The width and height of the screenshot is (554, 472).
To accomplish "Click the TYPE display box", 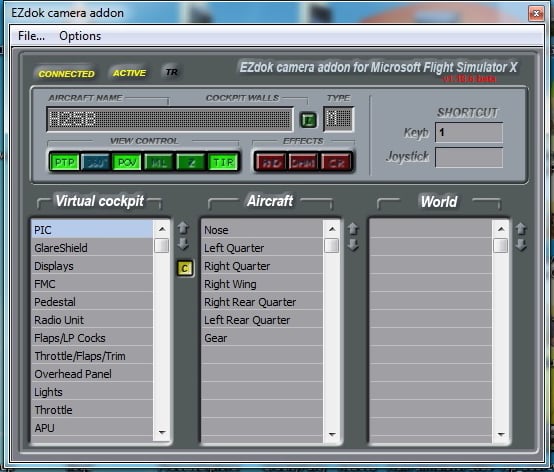I will click(x=338, y=119).
